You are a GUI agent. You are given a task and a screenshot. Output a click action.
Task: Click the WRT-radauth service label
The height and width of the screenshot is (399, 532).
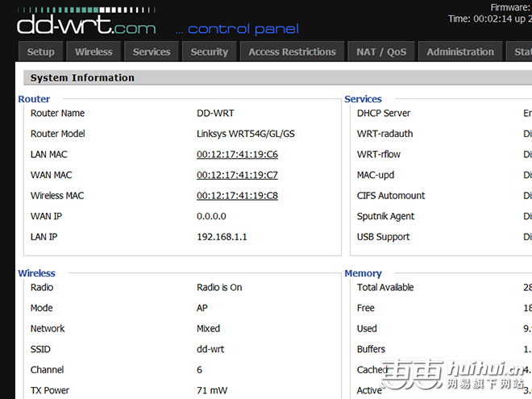point(384,134)
